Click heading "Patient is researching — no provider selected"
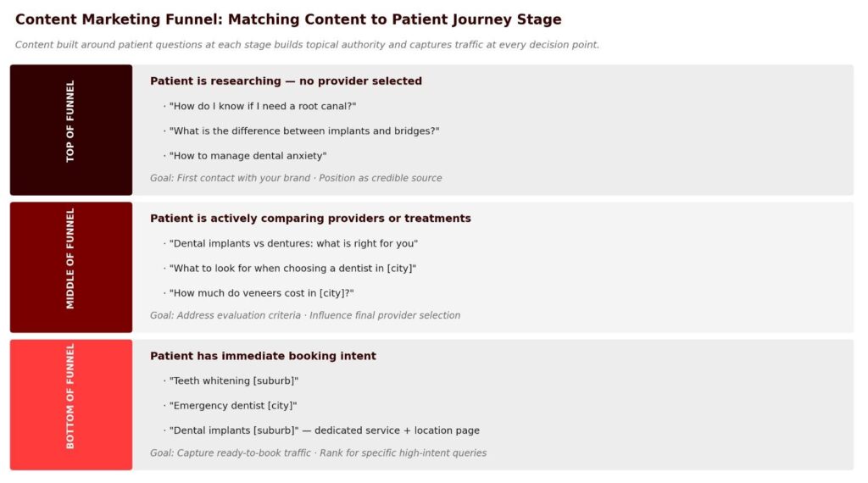The image size is (868, 483). coord(286,81)
